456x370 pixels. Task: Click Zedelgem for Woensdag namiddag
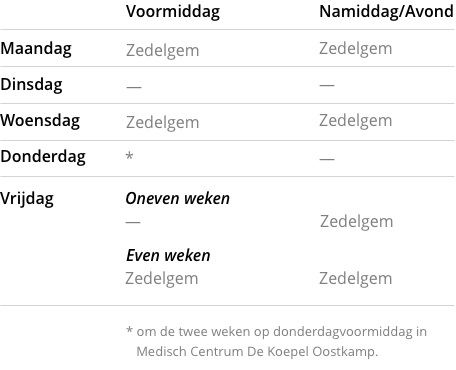click(x=356, y=121)
